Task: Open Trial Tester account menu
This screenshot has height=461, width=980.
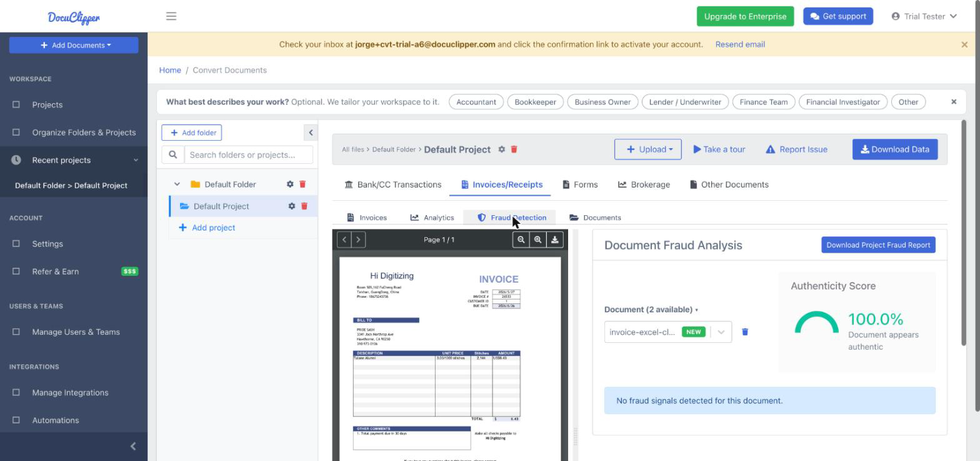Action: click(x=924, y=16)
